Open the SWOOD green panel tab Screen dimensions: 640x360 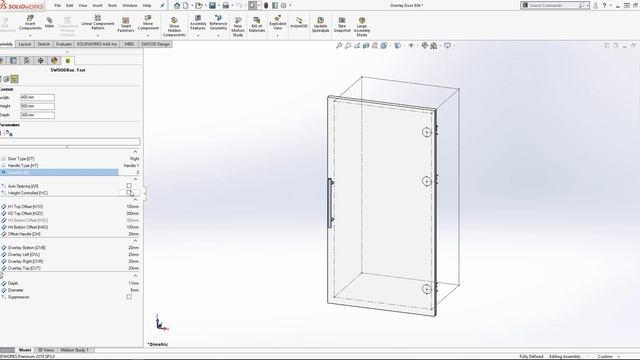[68, 60]
